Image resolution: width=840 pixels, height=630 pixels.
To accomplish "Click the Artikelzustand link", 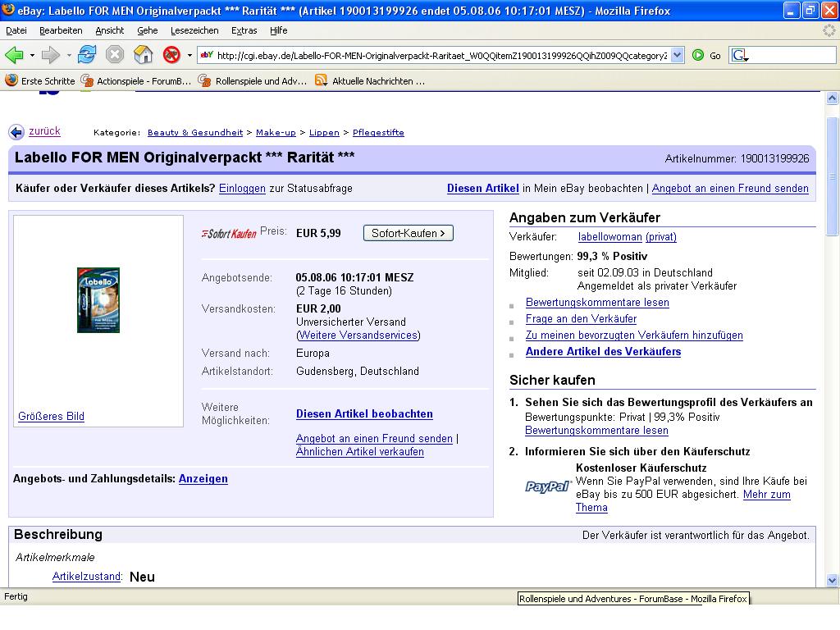I will point(86,577).
